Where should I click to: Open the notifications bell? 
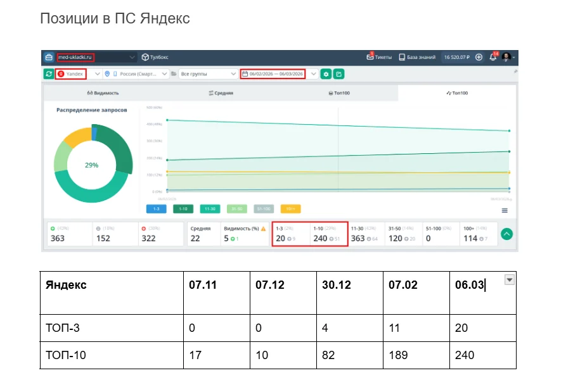pos(493,57)
